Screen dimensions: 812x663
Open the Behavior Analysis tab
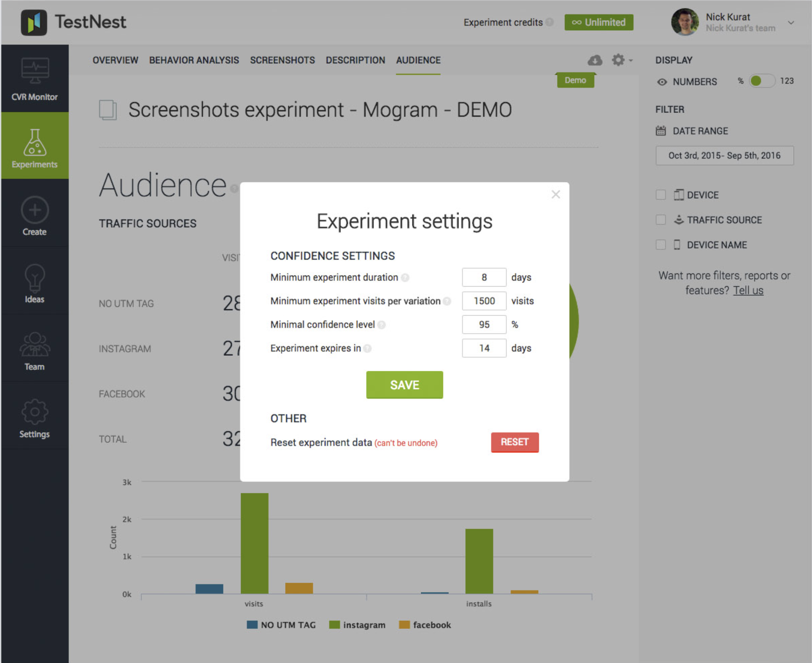coord(194,60)
